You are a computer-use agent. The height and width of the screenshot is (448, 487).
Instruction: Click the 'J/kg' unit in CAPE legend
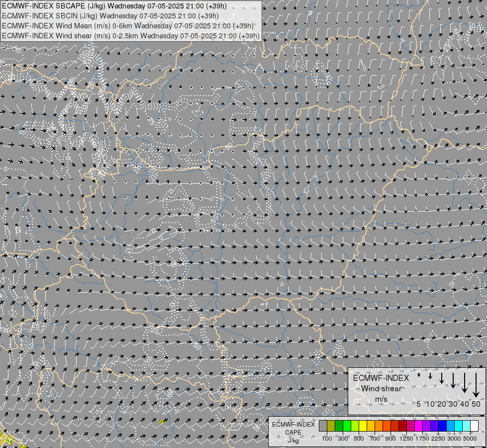(x=293, y=440)
